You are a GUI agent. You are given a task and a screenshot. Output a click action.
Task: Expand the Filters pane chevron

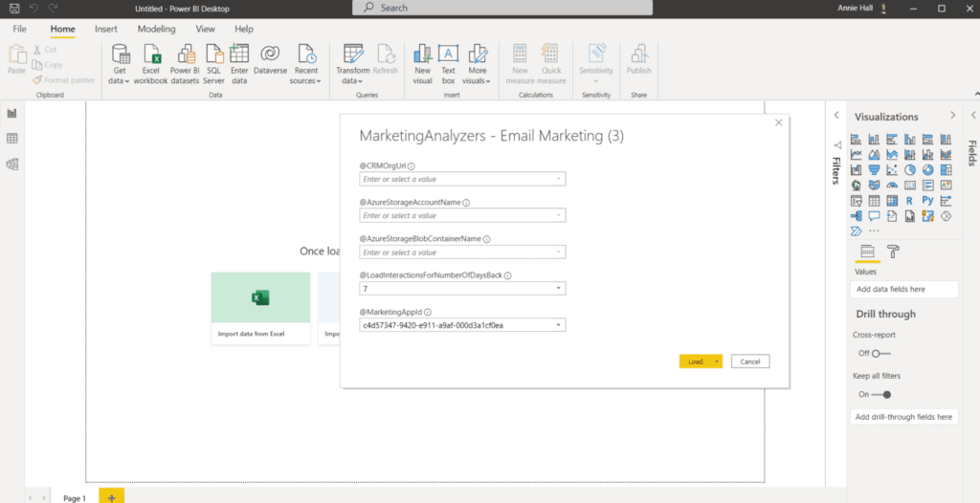coord(836,116)
